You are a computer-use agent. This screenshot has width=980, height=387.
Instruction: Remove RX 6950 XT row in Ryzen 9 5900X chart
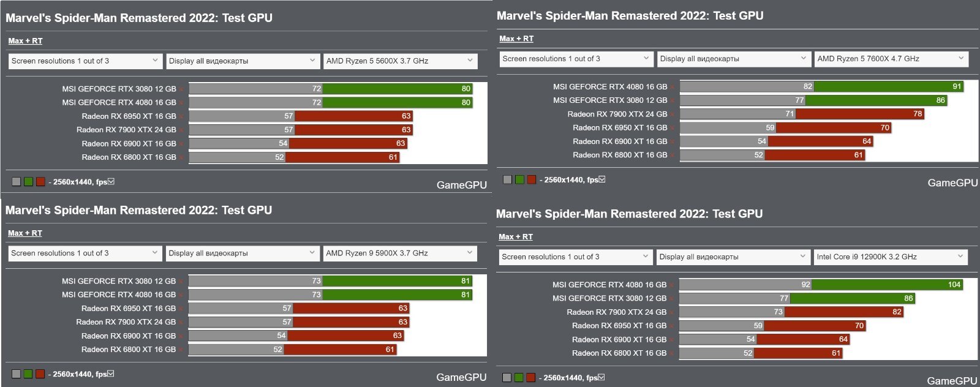point(181,309)
